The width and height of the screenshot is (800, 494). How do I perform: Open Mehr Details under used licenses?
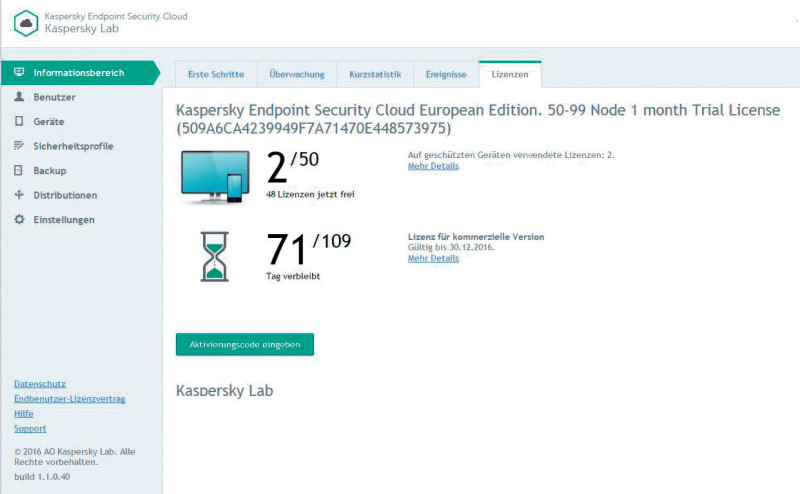pyautogui.click(x=433, y=166)
